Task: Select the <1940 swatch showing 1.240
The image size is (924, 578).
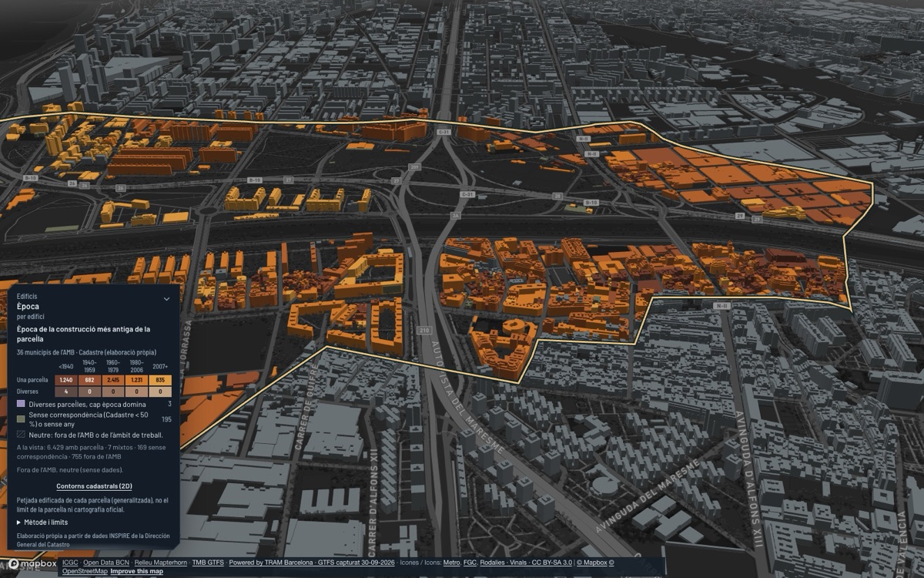Action: pos(66,380)
